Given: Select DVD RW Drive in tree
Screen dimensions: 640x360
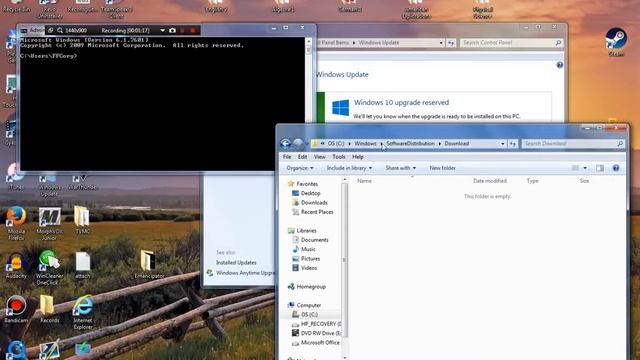Looking at the screenshot, I should pos(317,333).
